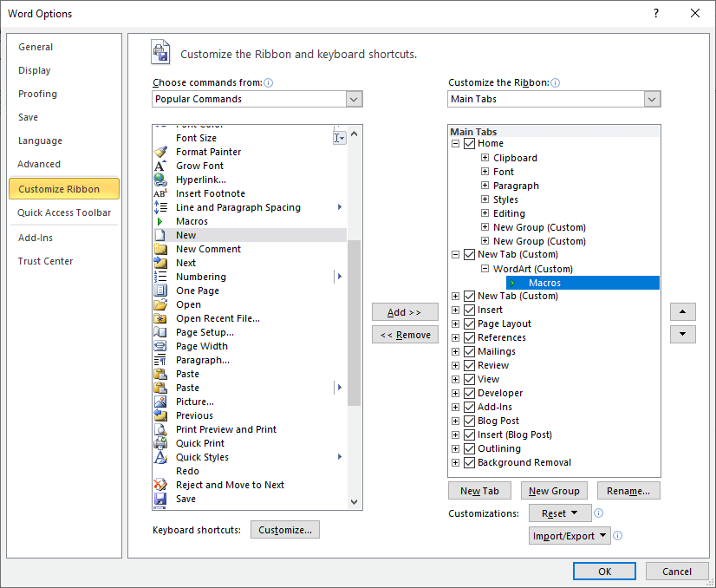This screenshot has height=588, width=716.
Task: Click the Page Width icon
Action: pyautogui.click(x=160, y=346)
